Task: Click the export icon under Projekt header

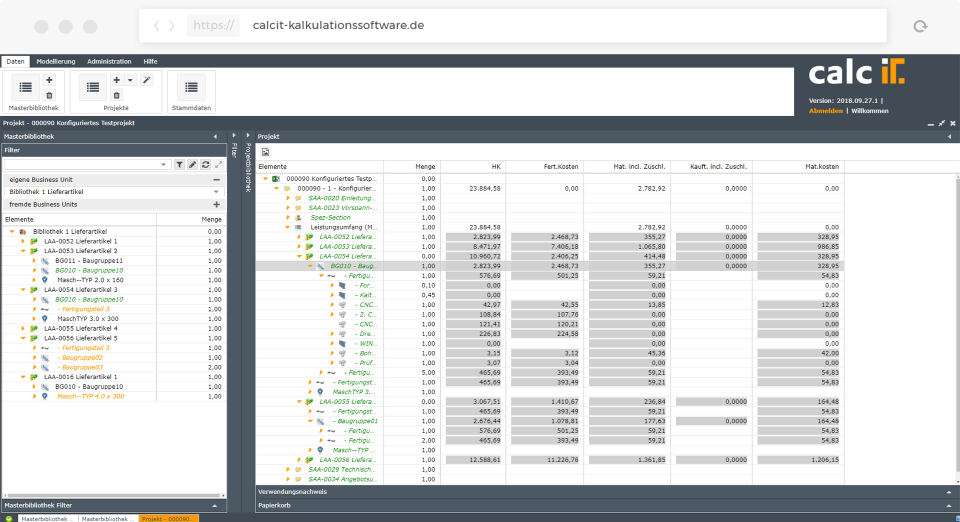Action: click(x=265, y=152)
